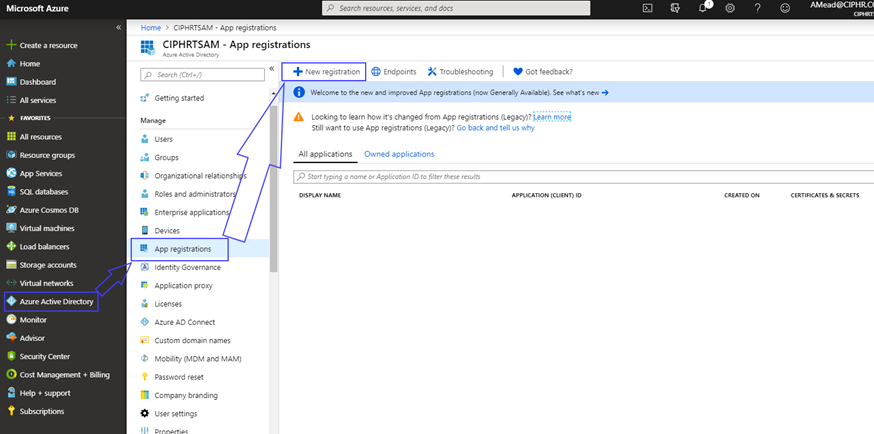Screen dimensions: 874x434
Task: Click the Troubleshooting toolbar button
Action: [x=460, y=72]
